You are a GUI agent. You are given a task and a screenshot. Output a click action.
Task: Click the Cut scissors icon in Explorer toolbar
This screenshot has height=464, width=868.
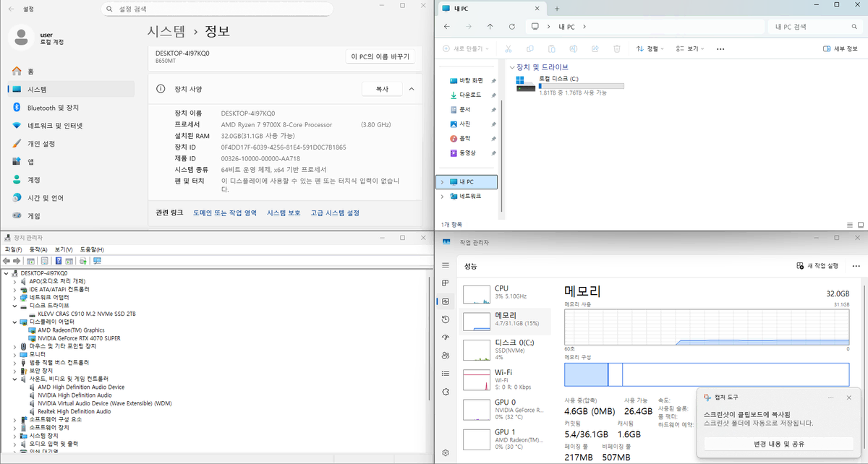pos(509,48)
